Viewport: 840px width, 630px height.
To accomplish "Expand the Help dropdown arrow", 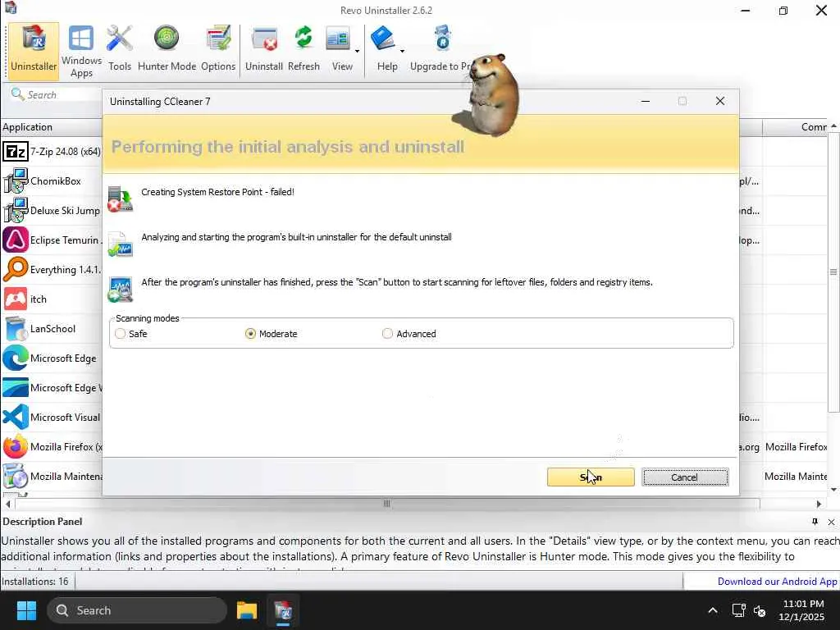I will pyautogui.click(x=402, y=52).
